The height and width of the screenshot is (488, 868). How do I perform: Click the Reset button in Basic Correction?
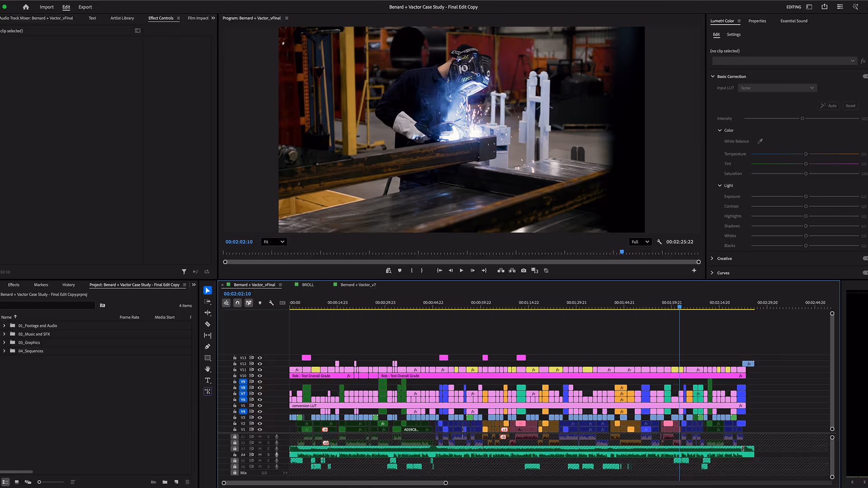850,105
